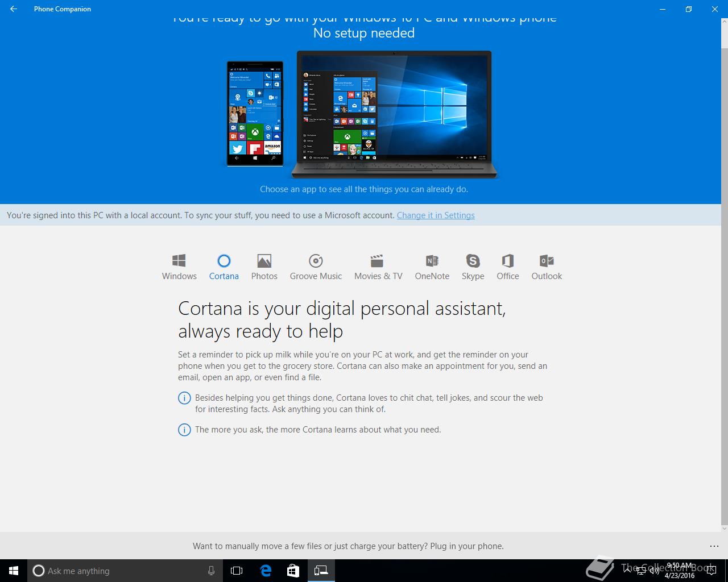
Task: Choose the Photos app icon
Action: [264, 261]
